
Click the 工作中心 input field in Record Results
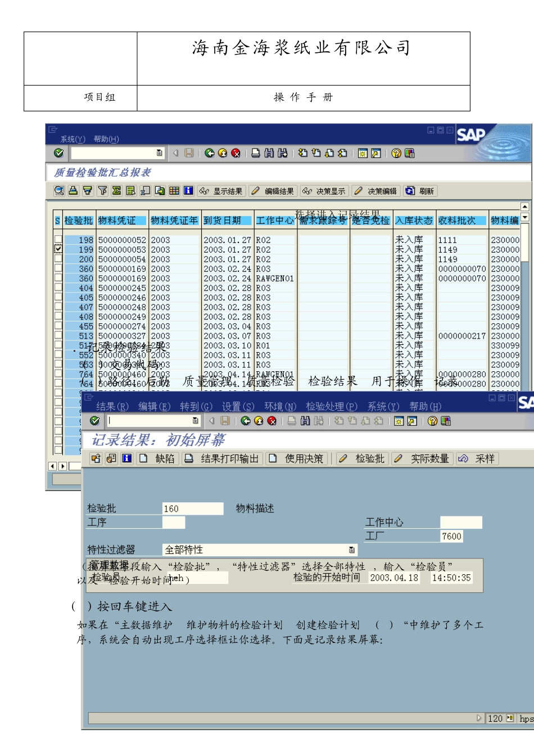(x=461, y=523)
